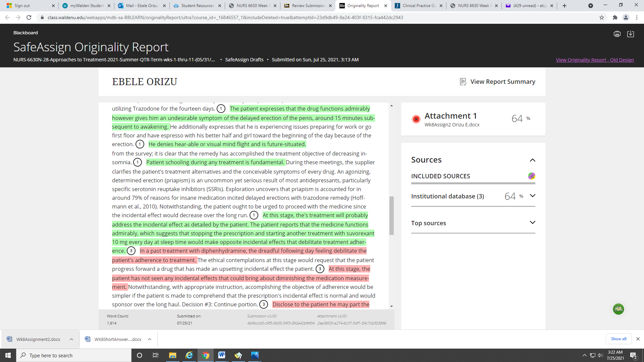Open the Chrome profile avatar
The width and height of the screenshot is (644, 362).
coord(626,17)
